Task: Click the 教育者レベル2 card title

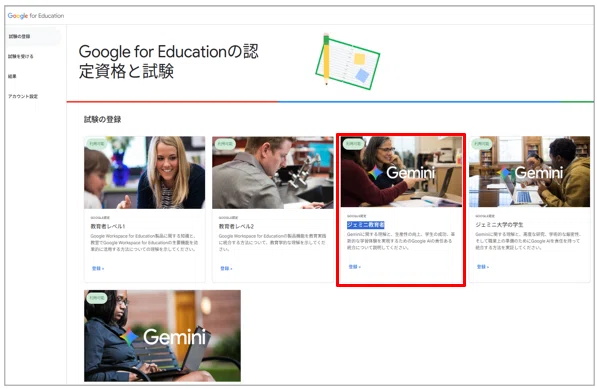Action: tap(236, 226)
